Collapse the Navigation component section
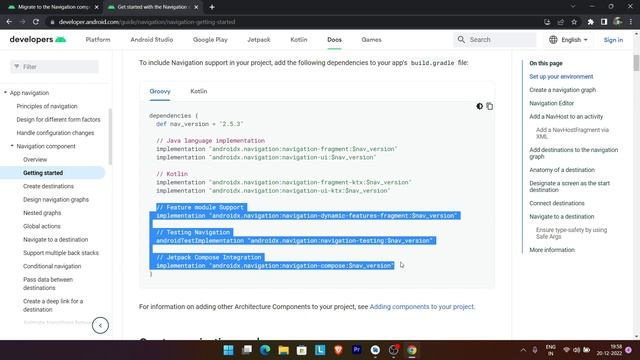Viewport: 640px width, 360px height. [12, 146]
